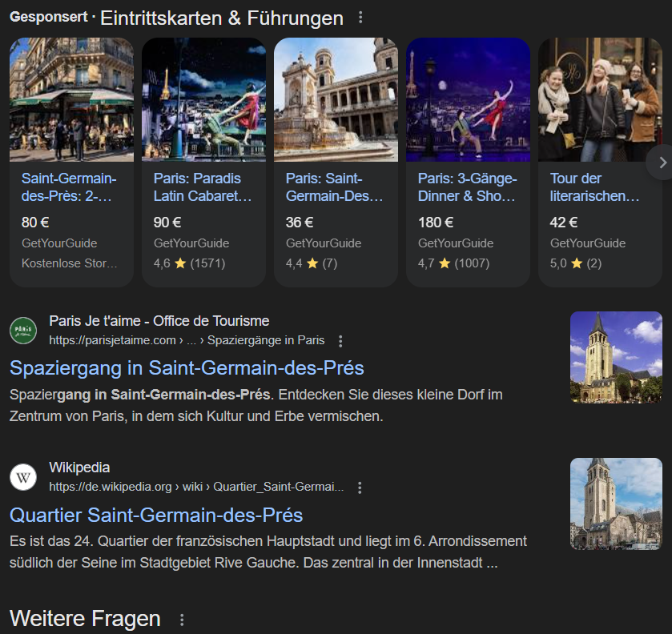Click the café street photo thumbnail
672x634 pixels.
coord(71,99)
